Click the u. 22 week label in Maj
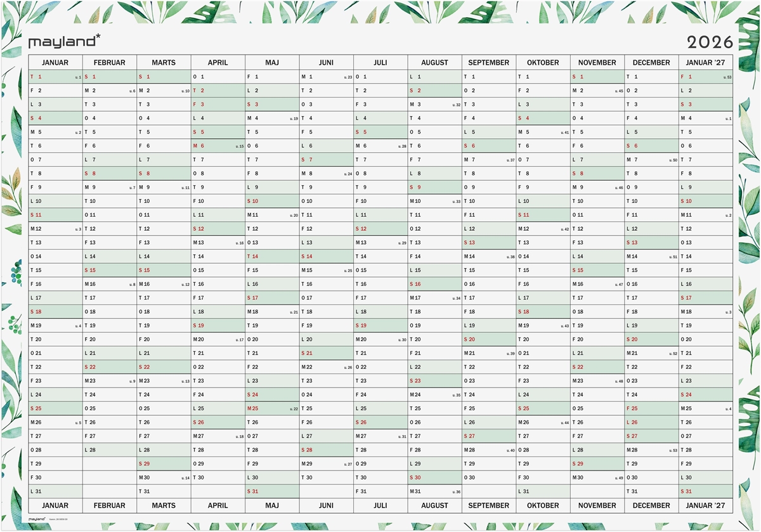The height and width of the screenshot is (532, 761). 294,409
